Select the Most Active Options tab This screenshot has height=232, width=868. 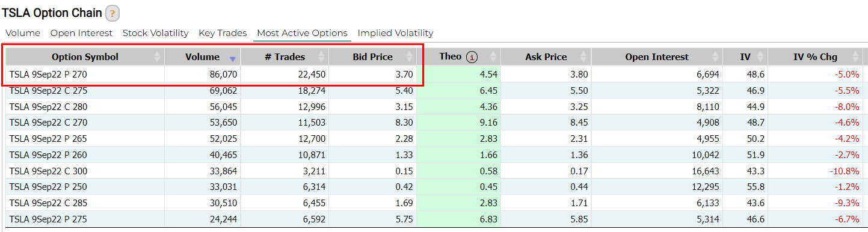(x=302, y=33)
